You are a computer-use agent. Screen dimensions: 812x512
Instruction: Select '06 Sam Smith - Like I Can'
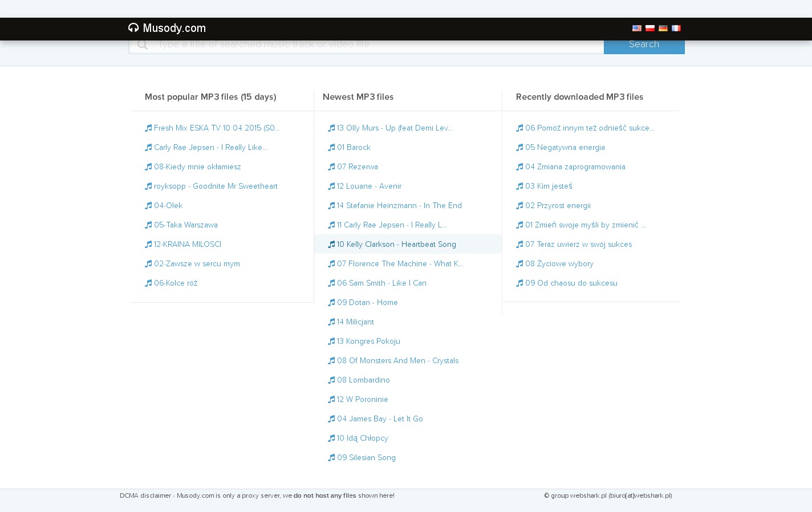381,283
